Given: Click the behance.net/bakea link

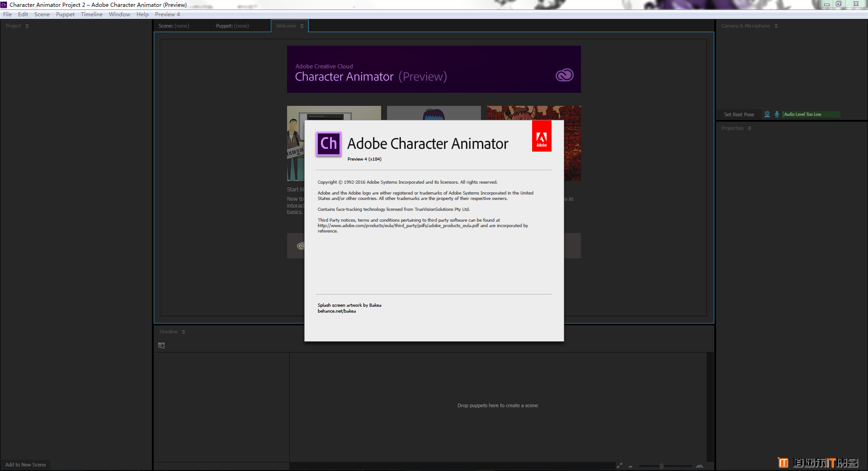Looking at the screenshot, I should 337,311.
